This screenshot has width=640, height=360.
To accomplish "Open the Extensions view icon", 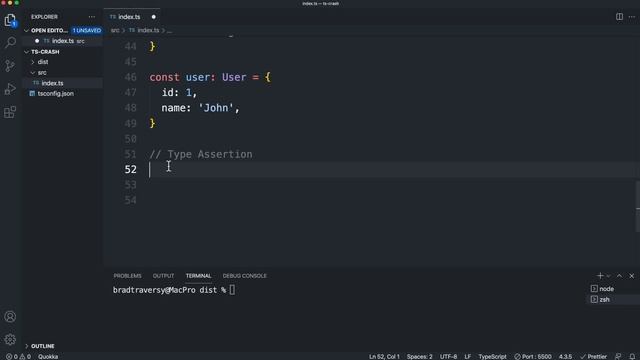I will click(10, 112).
